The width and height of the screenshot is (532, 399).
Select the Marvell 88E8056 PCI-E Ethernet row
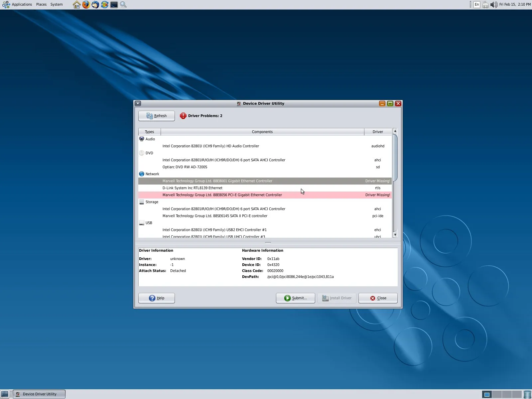click(222, 195)
